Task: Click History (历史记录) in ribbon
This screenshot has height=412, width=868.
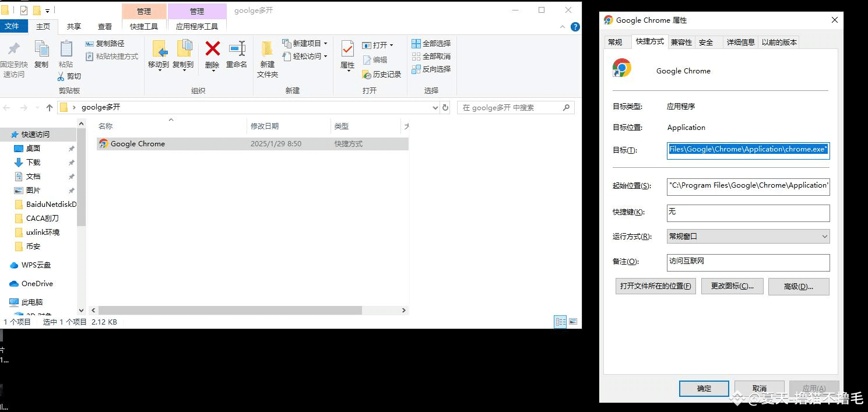Action: coord(382,75)
